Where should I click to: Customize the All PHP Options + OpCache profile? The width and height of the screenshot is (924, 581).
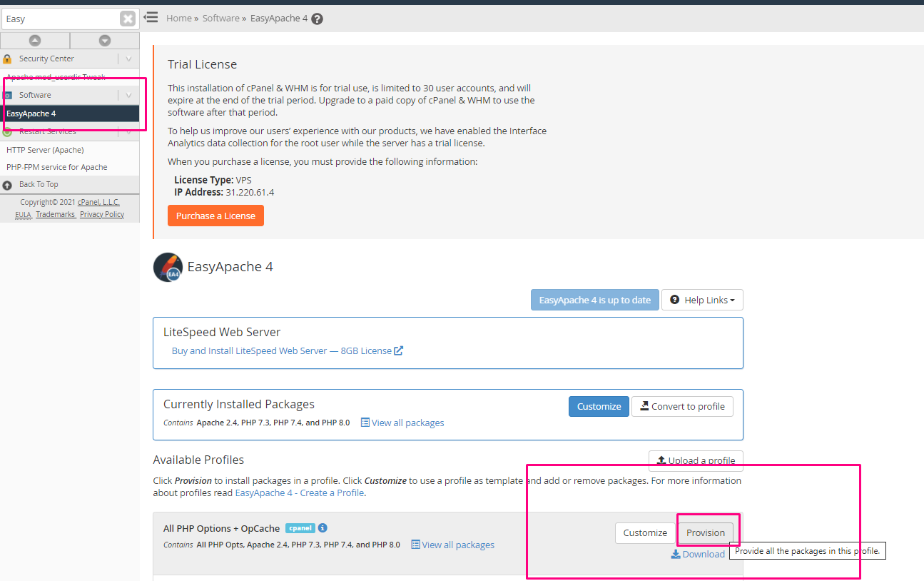[645, 532]
